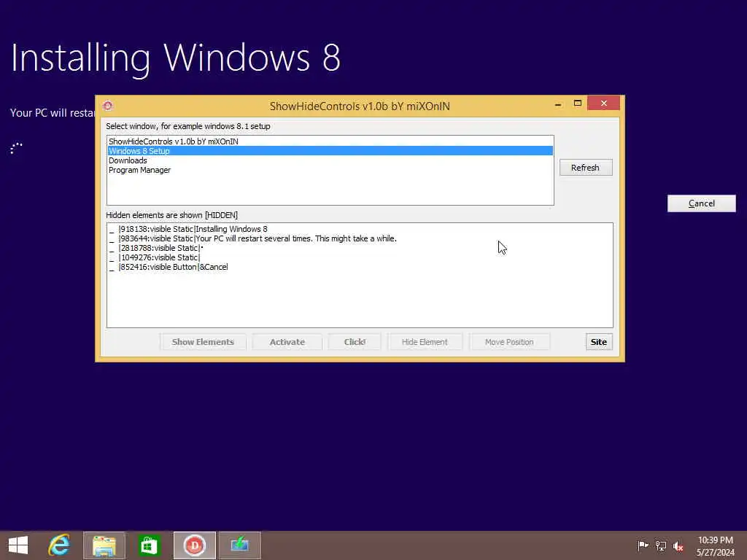This screenshot has height=560, width=747.
Task: Launch Internet Explorer from the taskbar
Action: (x=60, y=545)
